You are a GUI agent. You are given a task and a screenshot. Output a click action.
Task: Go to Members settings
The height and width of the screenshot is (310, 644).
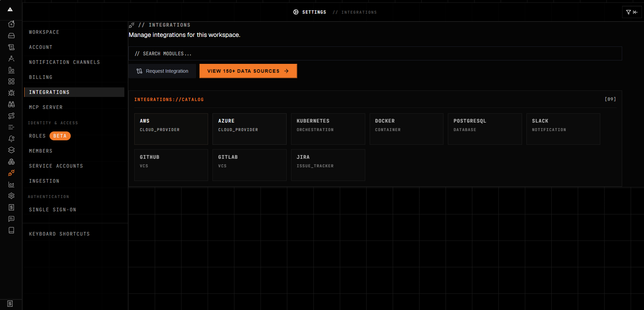pyautogui.click(x=74, y=151)
